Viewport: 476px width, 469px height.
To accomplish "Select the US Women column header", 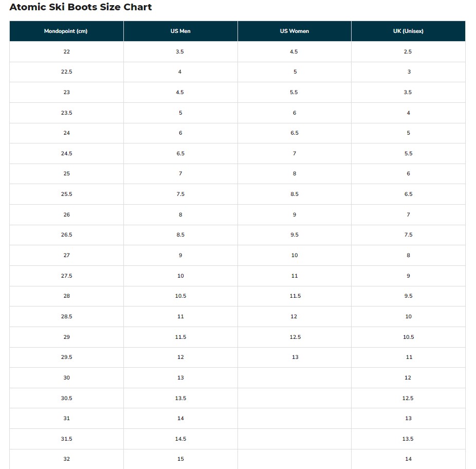I will click(295, 31).
